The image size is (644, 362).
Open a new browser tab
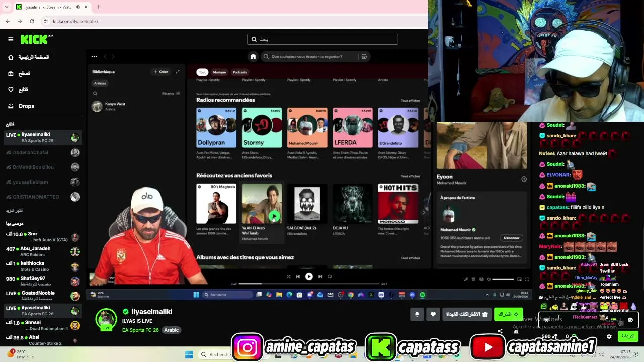(x=98, y=7)
